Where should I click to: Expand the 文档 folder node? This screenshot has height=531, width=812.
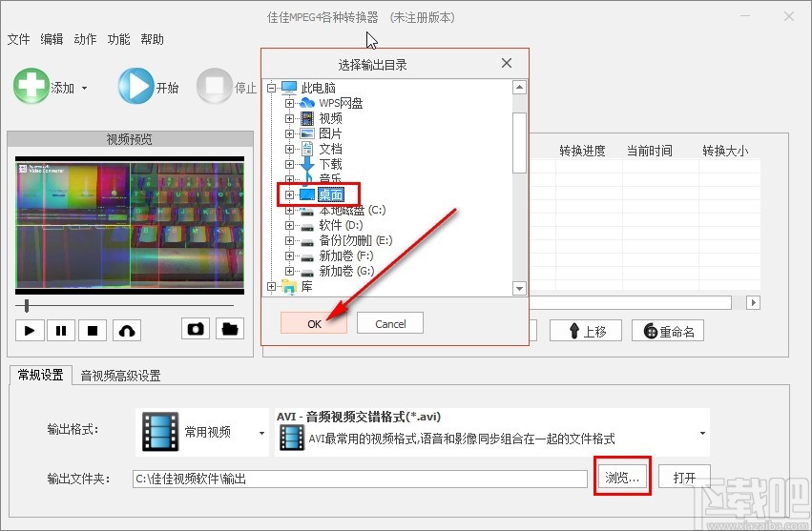pos(289,149)
